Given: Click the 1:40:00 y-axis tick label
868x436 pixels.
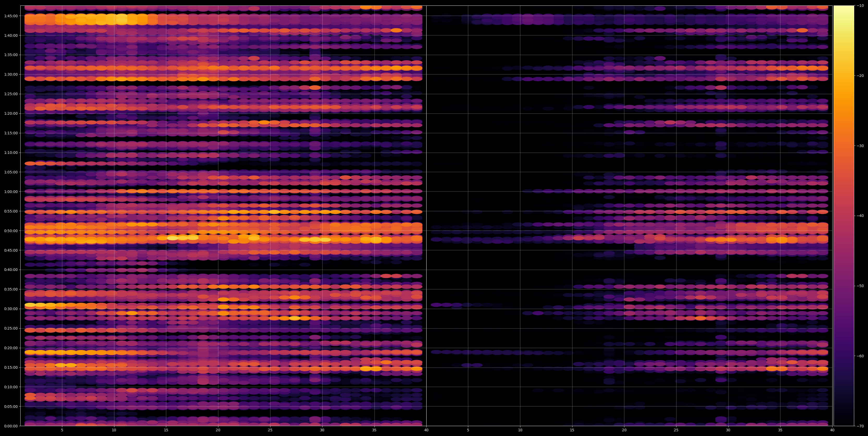Looking at the screenshot, I should coord(10,35).
